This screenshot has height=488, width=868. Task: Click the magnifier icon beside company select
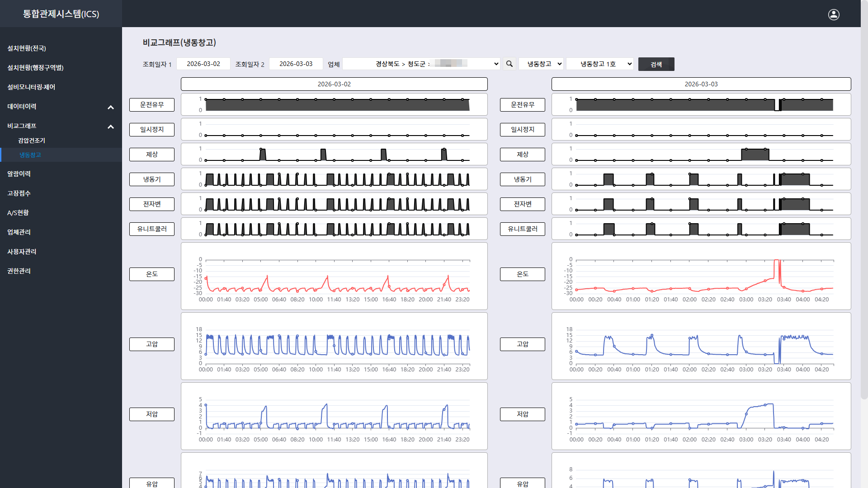pos(509,64)
